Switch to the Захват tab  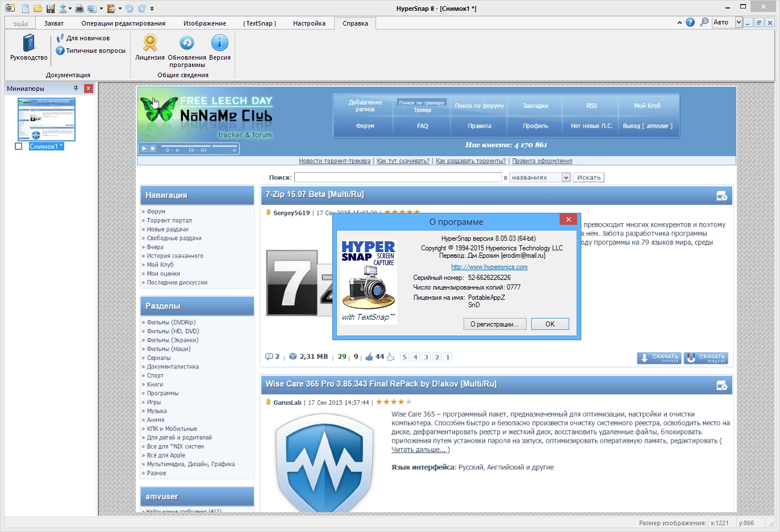(x=54, y=23)
